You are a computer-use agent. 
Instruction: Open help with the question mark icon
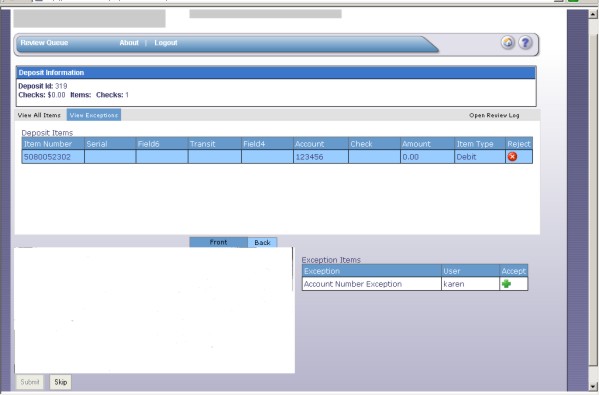pos(525,42)
